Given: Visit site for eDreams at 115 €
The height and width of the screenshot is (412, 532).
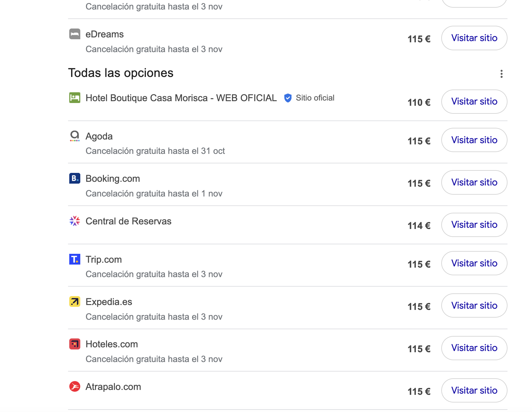Looking at the screenshot, I should coord(474,38).
